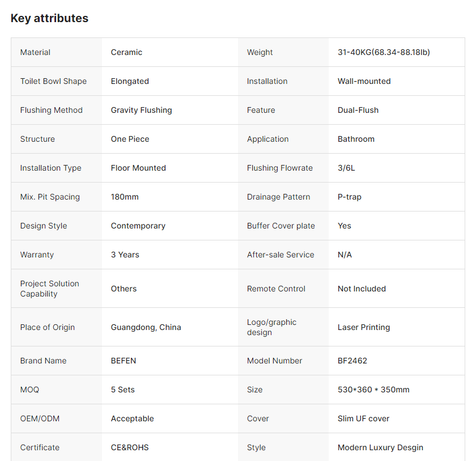Viewport: 476px width, 461px height.
Task: Click the Floor Mounted value
Action: (x=138, y=168)
